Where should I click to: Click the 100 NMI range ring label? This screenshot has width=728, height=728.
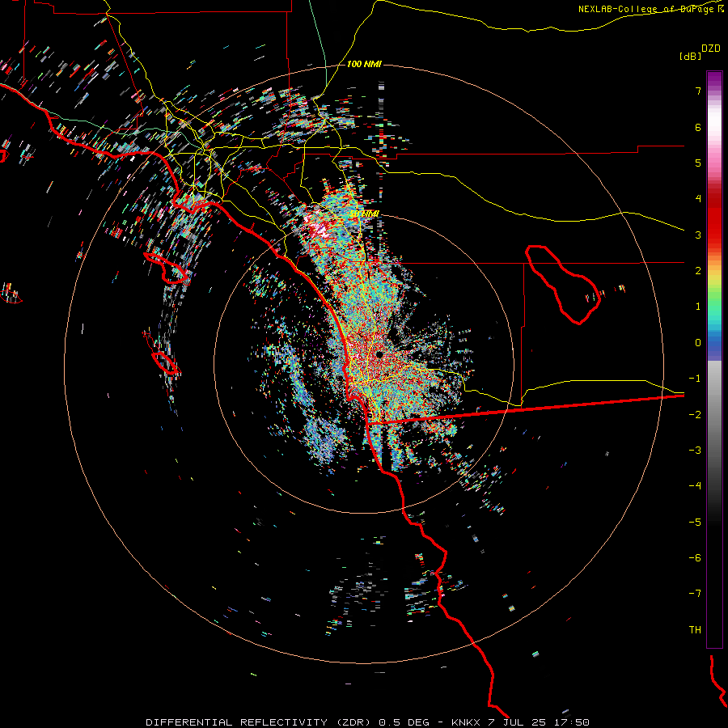coord(364,64)
